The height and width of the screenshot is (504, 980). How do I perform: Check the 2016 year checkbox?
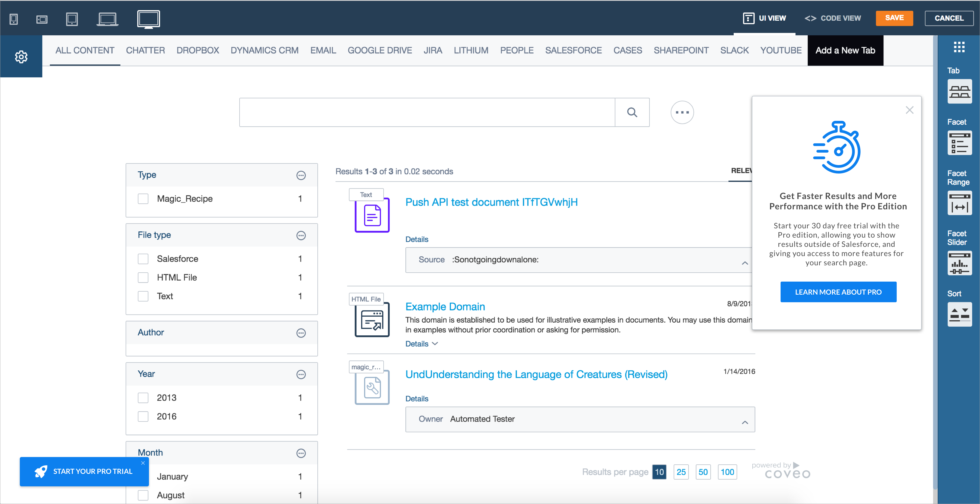pyautogui.click(x=143, y=417)
